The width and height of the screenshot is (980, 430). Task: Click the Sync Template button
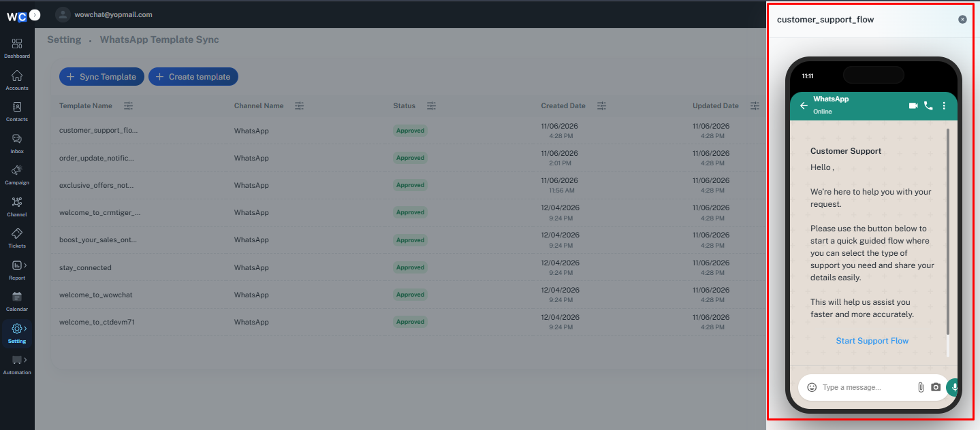click(x=101, y=77)
